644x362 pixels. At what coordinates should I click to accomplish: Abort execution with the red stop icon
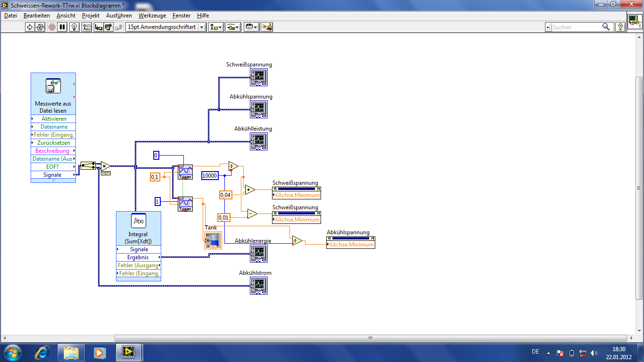tap(52, 27)
